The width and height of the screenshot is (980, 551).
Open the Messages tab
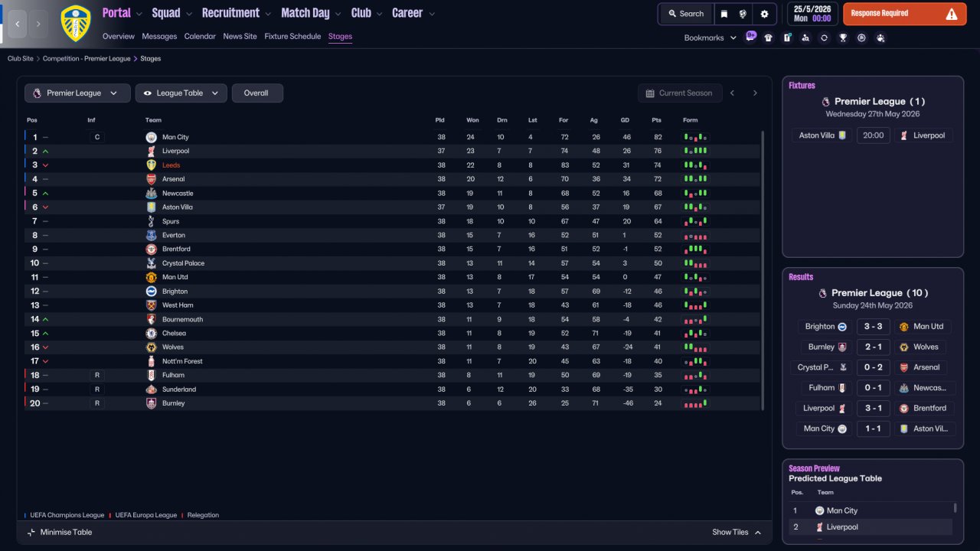(x=159, y=36)
